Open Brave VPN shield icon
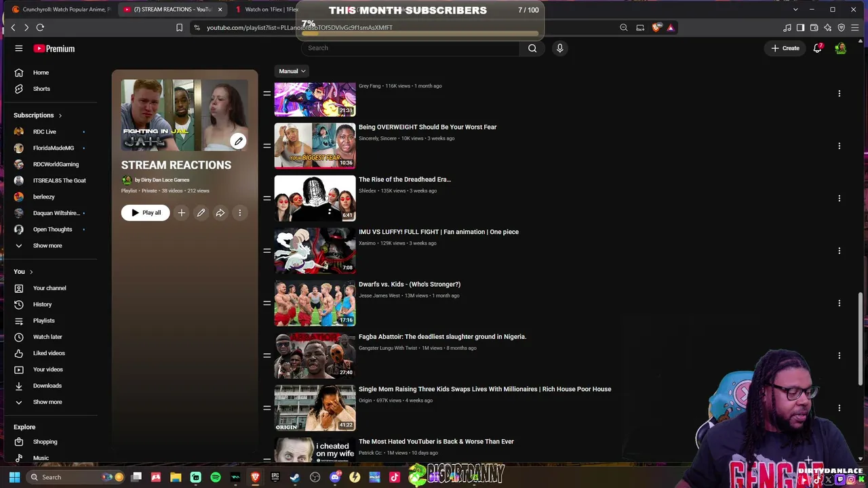This screenshot has width=868, height=488. coord(842,28)
